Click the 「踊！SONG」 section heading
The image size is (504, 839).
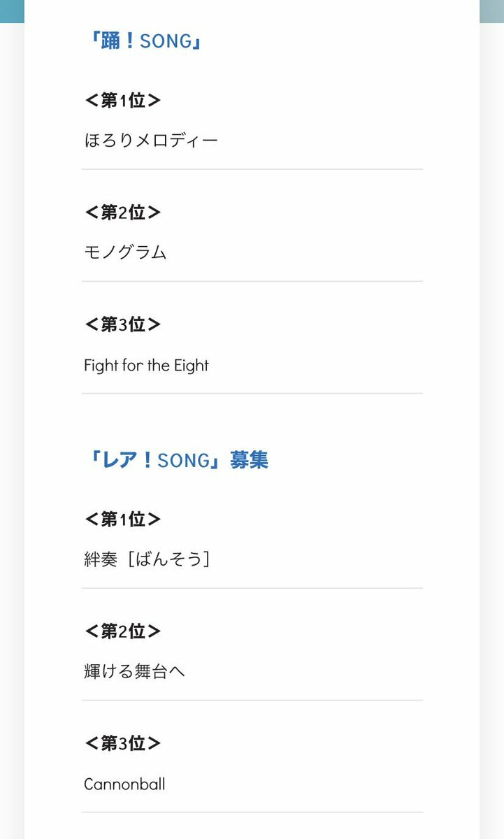pos(143,41)
